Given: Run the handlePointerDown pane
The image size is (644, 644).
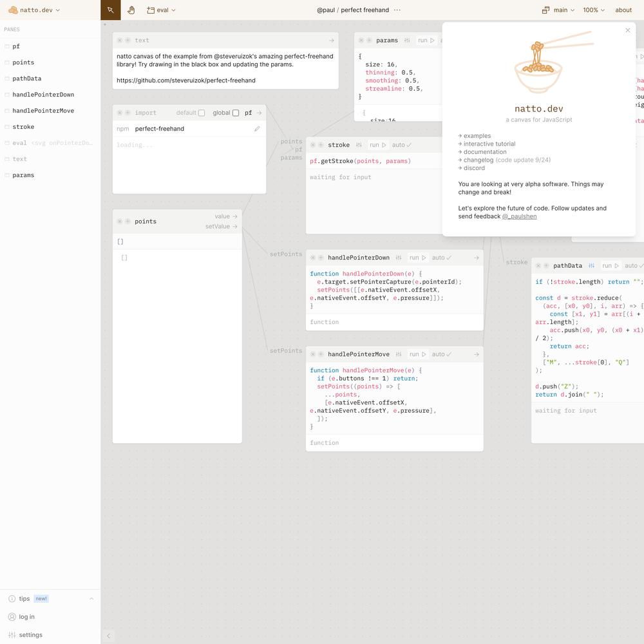Looking at the screenshot, I should click(x=418, y=258).
